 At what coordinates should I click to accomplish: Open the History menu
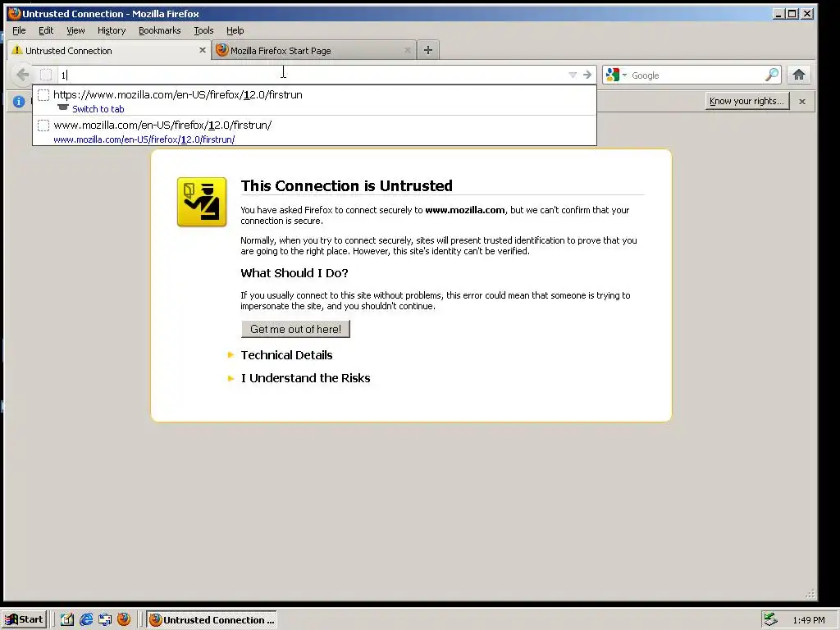[112, 30]
